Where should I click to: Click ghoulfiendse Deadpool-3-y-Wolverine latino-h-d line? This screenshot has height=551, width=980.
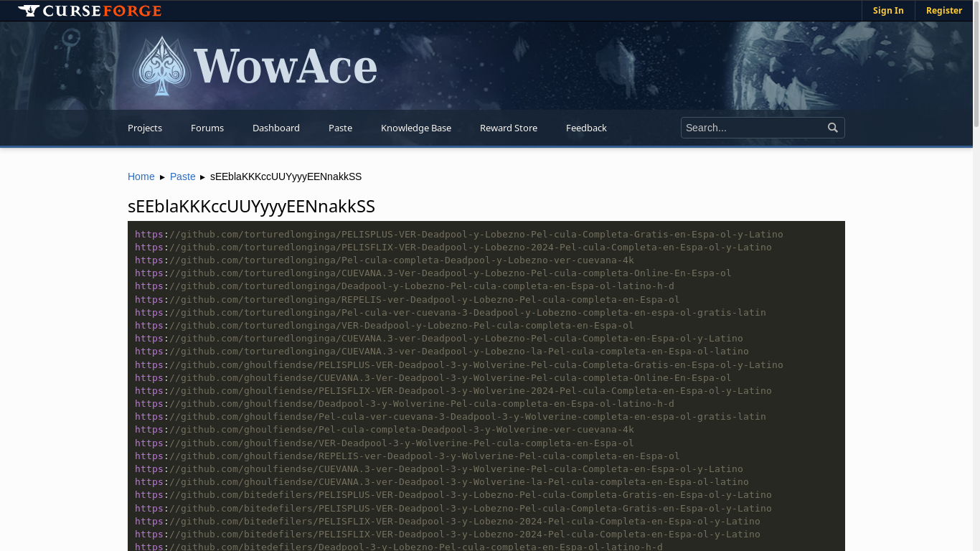tap(405, 404)
